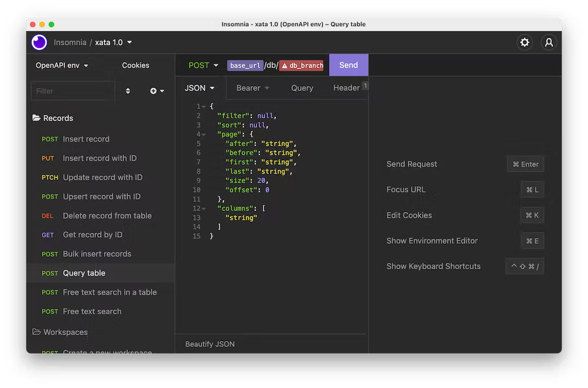Click the ⌘ Enter shortcut key badge
588x388 pixels.
coord(525,164)
